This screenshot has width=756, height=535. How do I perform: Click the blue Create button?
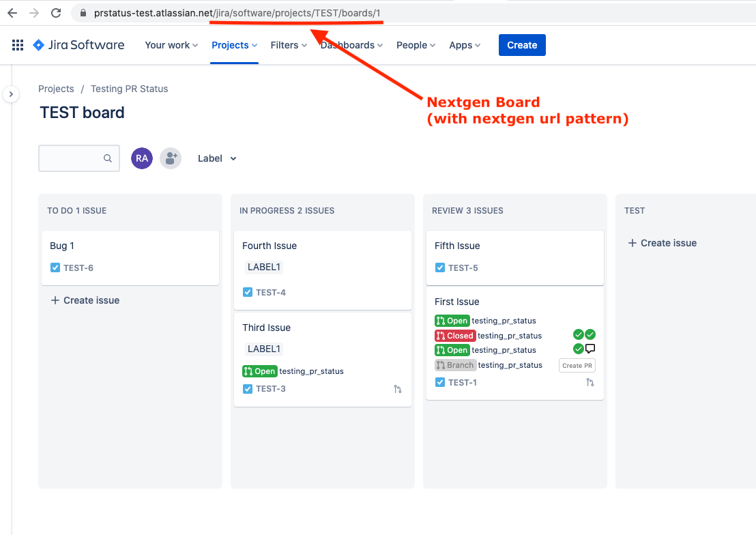[522, 45]
